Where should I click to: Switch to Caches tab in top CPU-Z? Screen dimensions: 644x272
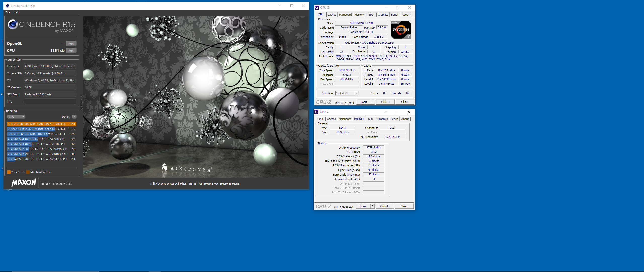[332, 15]
